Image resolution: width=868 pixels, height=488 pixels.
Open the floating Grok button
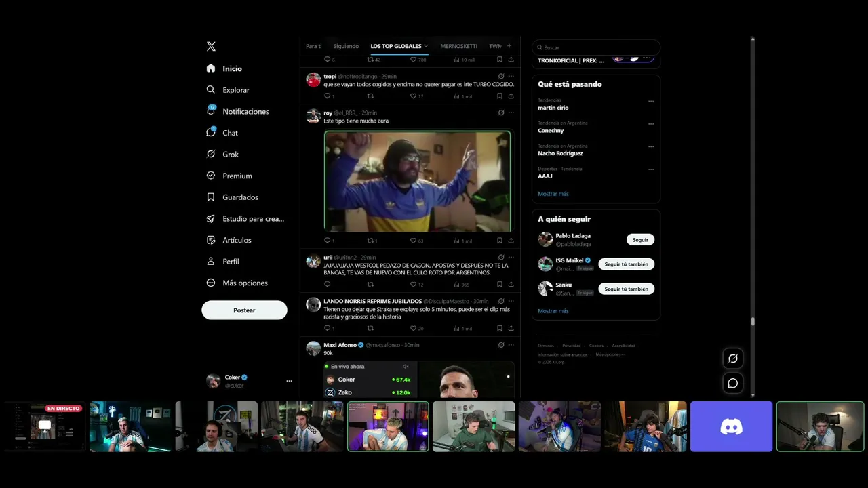point(733,359)
